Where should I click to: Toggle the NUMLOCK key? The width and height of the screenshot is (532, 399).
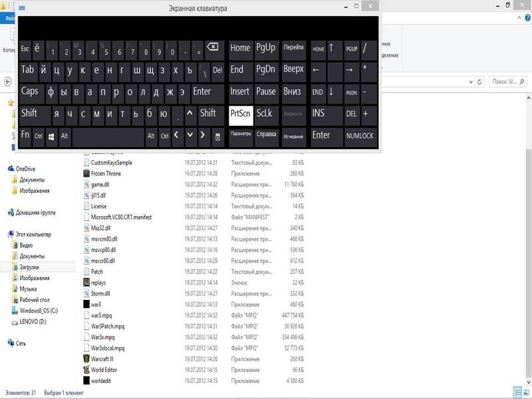pos(360,136)
